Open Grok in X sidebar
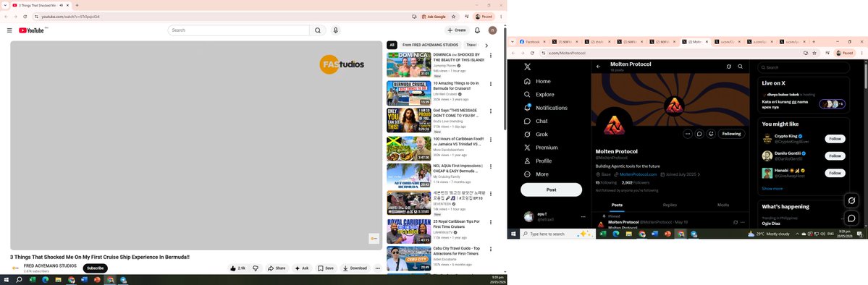 536,135
